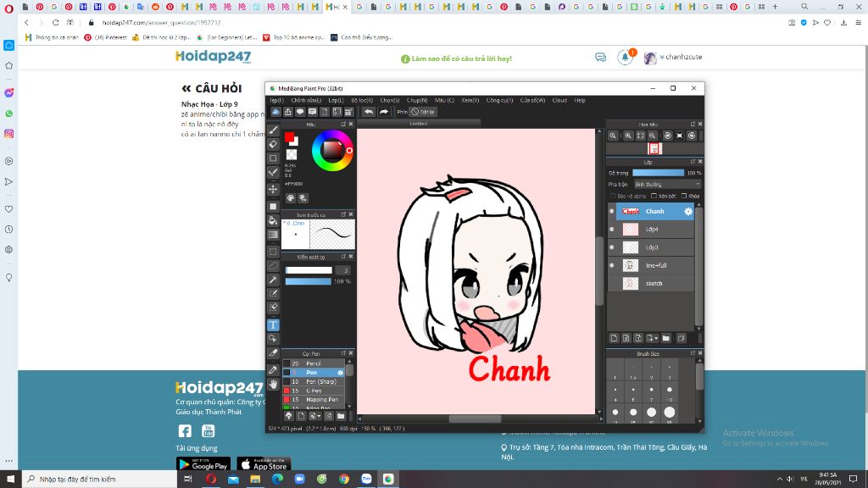This screenshot has height=488, width=868.
Task: Open the Instagram icon in Opera sidebar
Action: pyautogui.click(x=8, y=134)
